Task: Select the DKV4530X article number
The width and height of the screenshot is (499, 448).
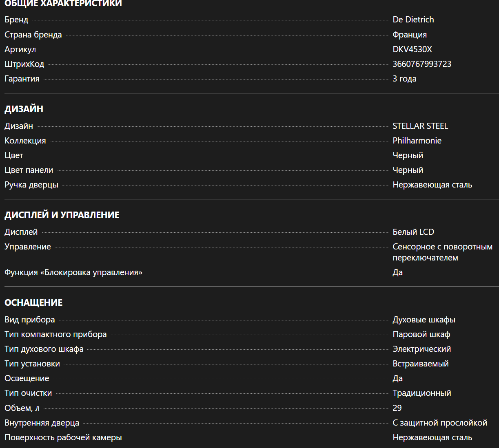Action: tap(412, 49)
